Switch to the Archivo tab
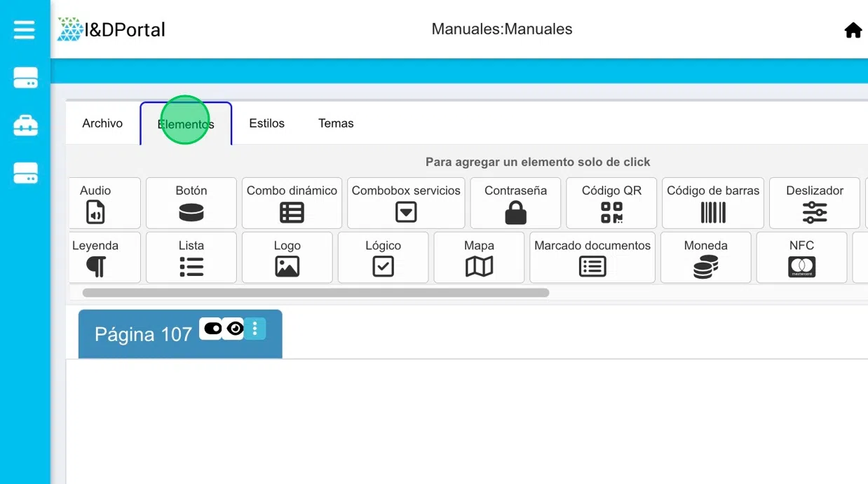This screenshot has width=868, height=484. 102,123
